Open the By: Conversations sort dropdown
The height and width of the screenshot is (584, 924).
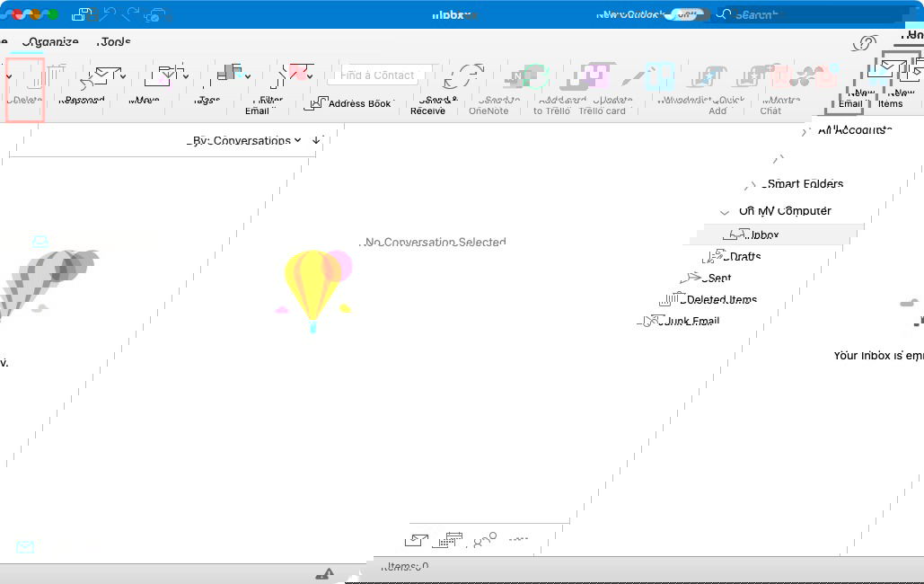point(246,140)
